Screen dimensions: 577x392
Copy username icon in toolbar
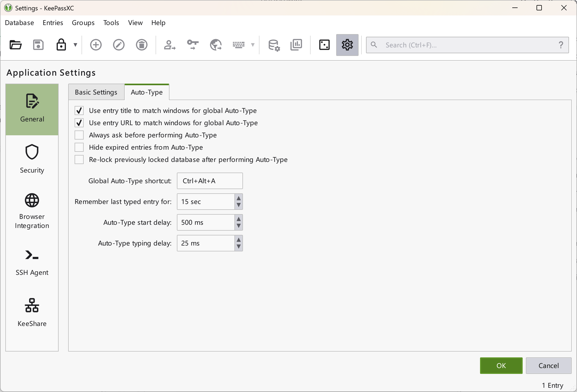click(x=169, y=45)
